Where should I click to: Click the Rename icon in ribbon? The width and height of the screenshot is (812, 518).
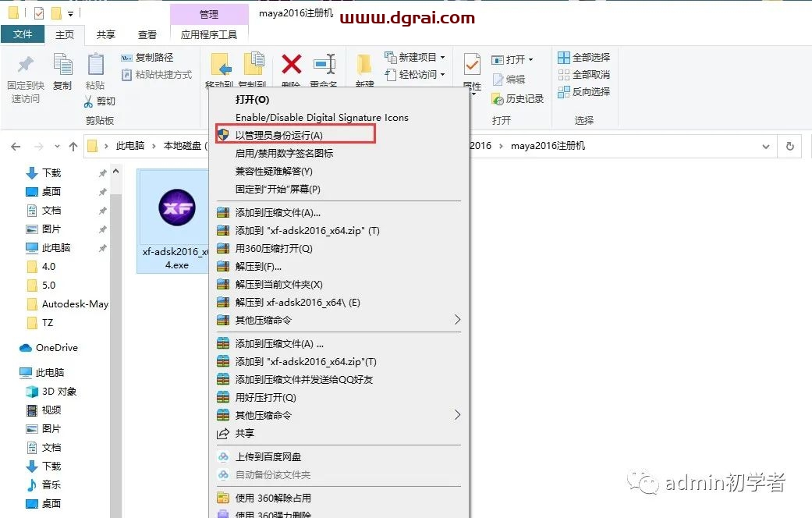[324, 65]
